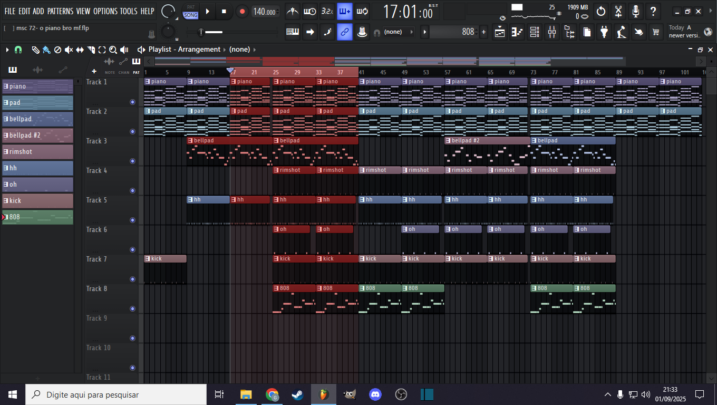Image resolution: width=717 pixels, height=405 pixels.
Task: Select the bellpad #2 pattern in picker
Action: coord(37,135)
